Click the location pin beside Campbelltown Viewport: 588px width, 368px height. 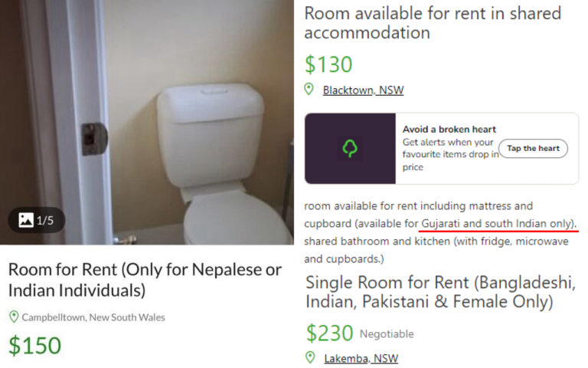click(x=14, y=317)
